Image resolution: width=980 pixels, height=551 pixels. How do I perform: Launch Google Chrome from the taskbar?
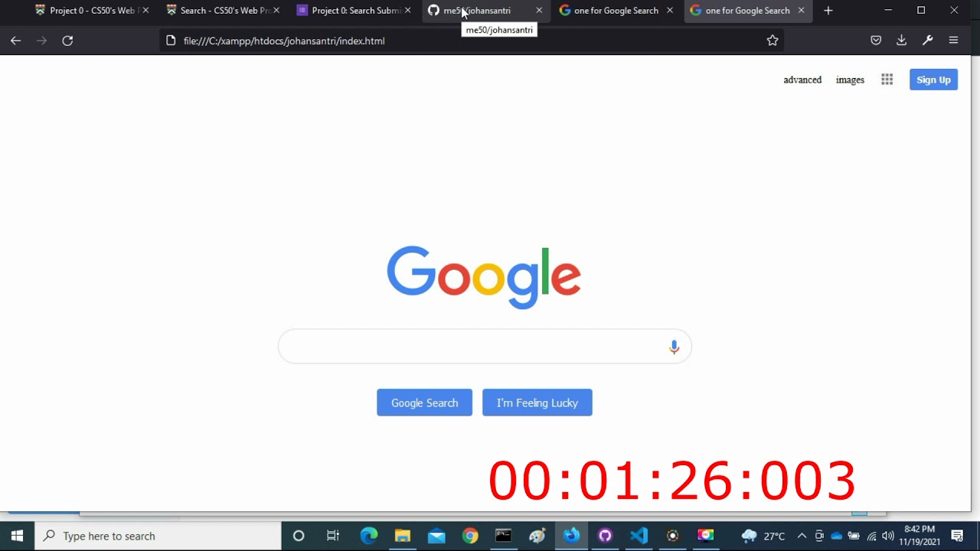click(470, 536)
